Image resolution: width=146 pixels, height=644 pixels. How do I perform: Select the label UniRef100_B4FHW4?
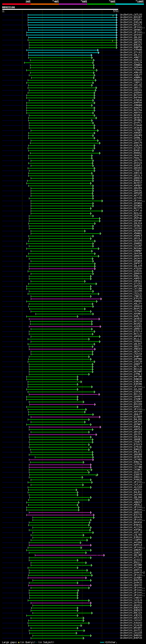tap(131, 98)
